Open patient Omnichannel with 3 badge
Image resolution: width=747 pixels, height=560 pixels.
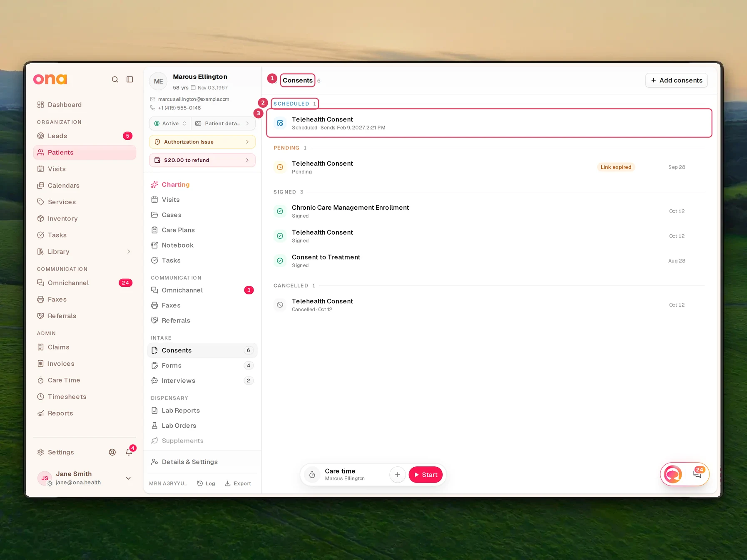(x=202, y=290)
